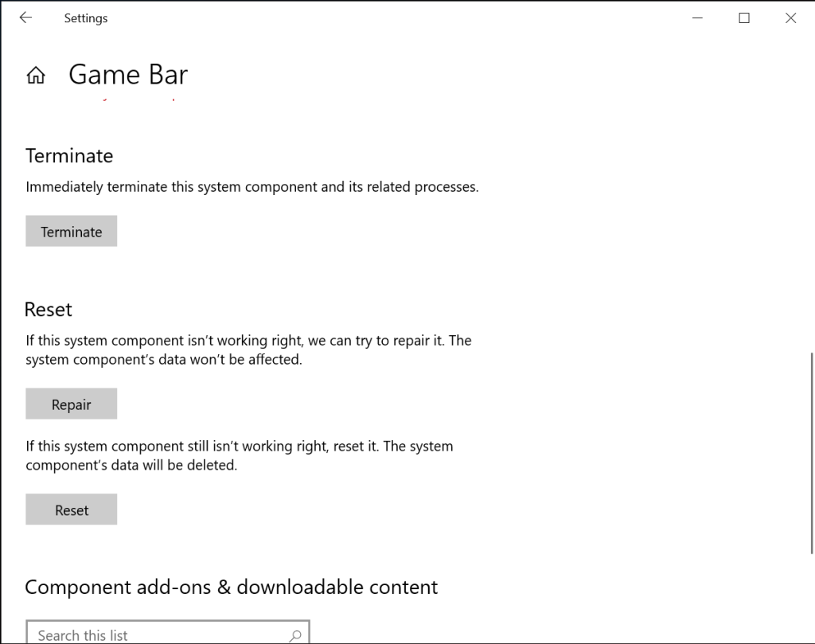
Task: Click the 'data won't be affected' description
Action: tap(248, 349)
